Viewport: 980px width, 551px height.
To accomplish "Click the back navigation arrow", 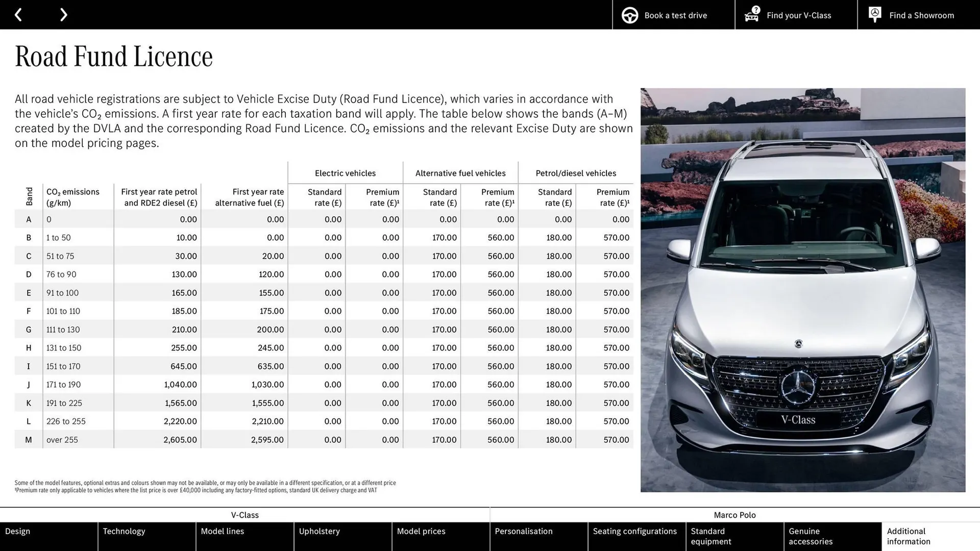I will click(x=19, y=14).
